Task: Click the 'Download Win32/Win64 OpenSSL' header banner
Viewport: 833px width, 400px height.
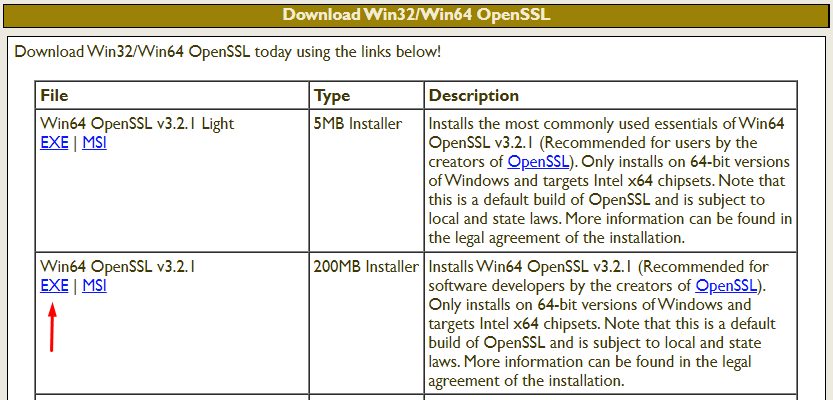Action: [416, 15]
